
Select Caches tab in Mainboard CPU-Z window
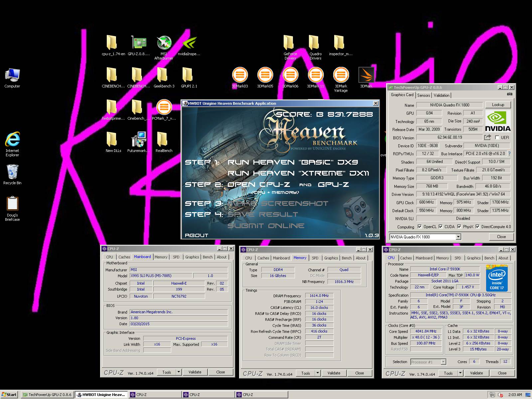point(124,257)
